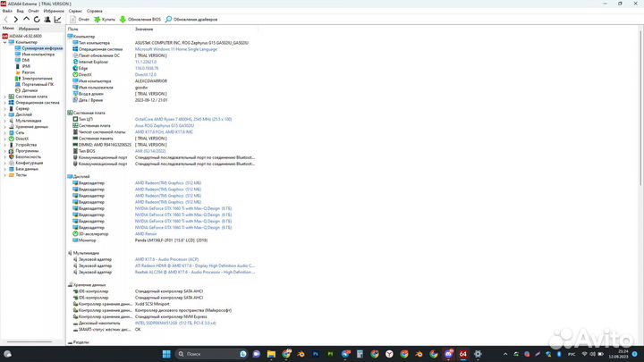The image size is (644, 362).
Task: Select Суммарная информация in the tree
Action: [42, 48]
